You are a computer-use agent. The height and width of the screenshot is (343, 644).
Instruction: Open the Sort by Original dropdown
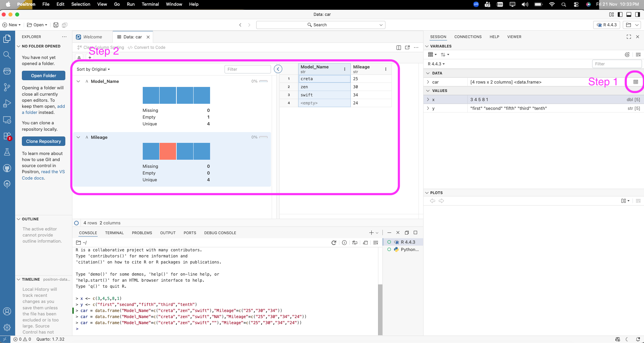[93, 69]
